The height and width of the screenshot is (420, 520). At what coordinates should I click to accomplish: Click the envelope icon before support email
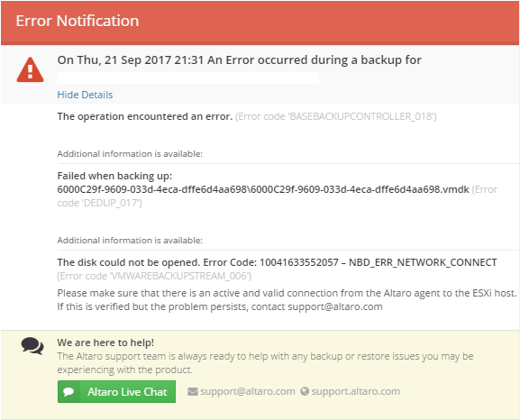coord(193,392)
